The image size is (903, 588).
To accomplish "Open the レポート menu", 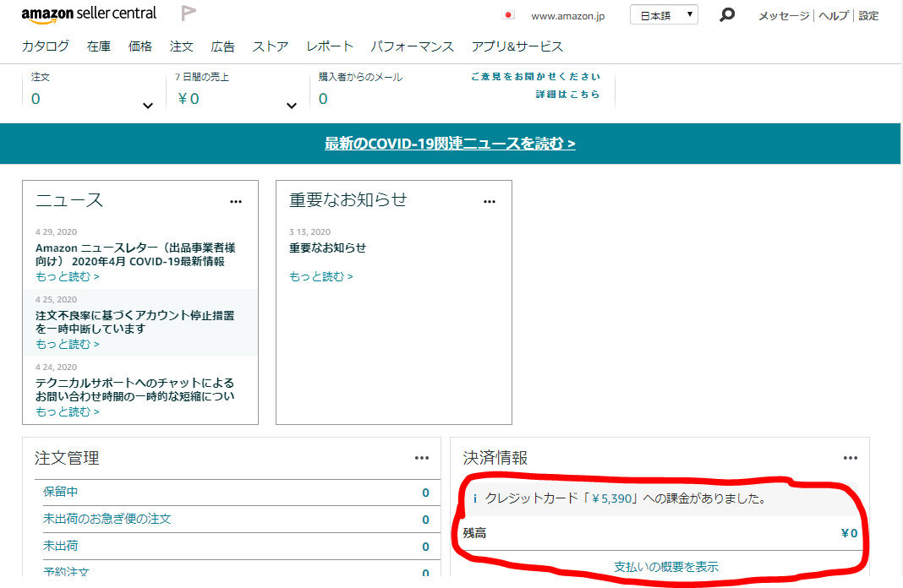I will coord(330,46).
